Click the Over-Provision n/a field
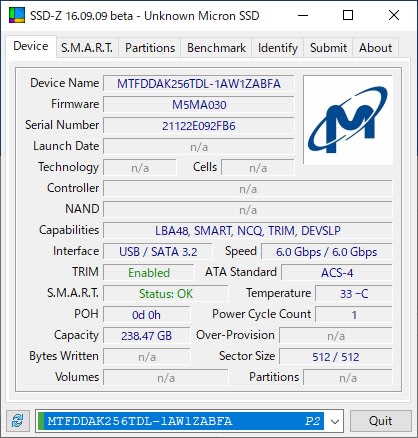This screenshot has width=418, height=438. tap(336, 336)
